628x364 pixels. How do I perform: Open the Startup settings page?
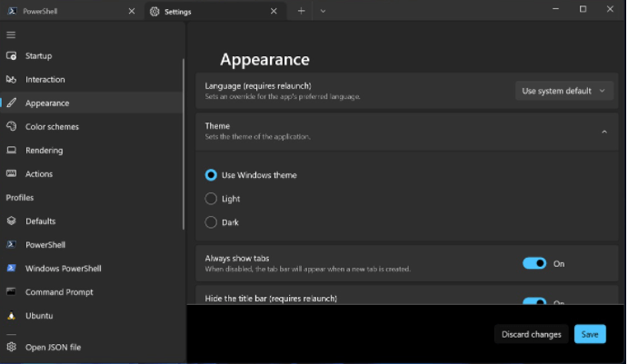click(x=92, y=55)
